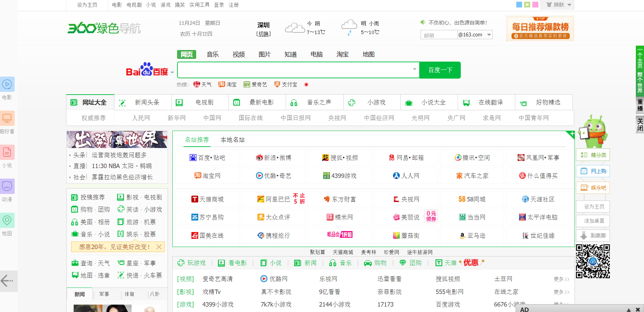This screenshot has width=644, height=312.
Task: Click the 出發!異世界 banner image
Action: [117, 139]
